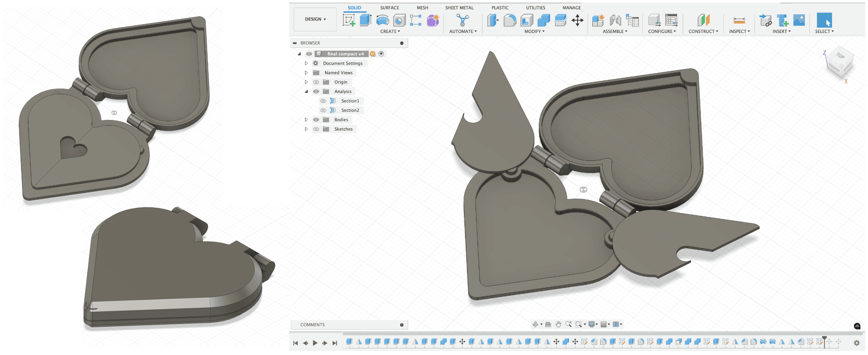This screenshot has width=868, height=355.
Task: Click the Press Pull tool icon
Action: pyautogui.click(x=493, y=20)
